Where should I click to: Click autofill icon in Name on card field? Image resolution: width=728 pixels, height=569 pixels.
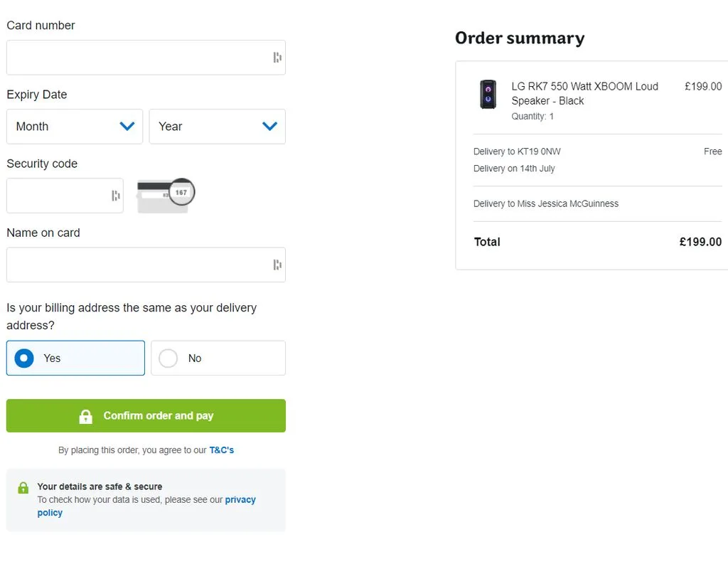coord(277,265)
